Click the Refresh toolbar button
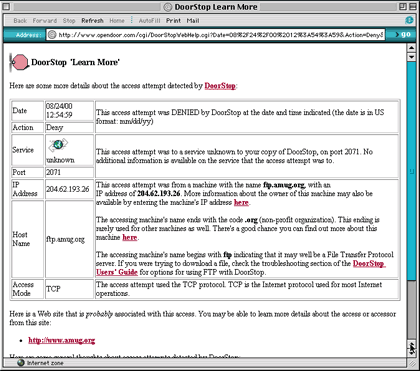The image size is (420, 371). pos(92,21)
